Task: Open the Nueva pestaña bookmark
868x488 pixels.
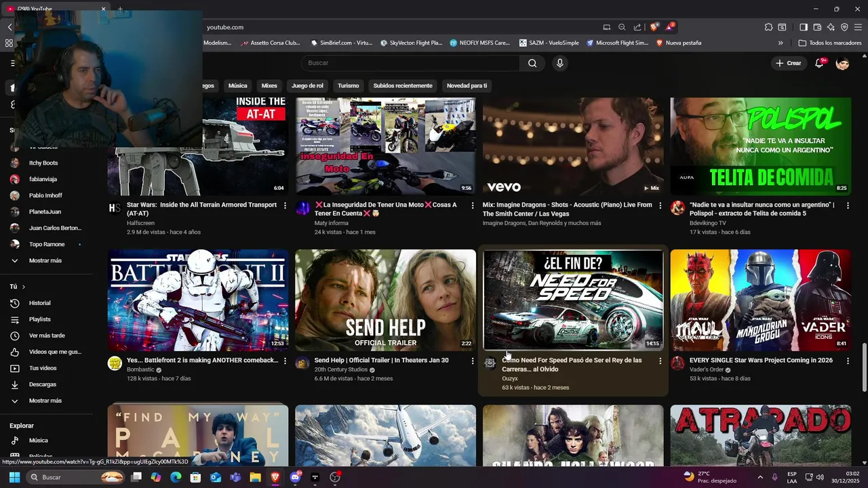Action: pyautogui.click(x=679, y=43)
